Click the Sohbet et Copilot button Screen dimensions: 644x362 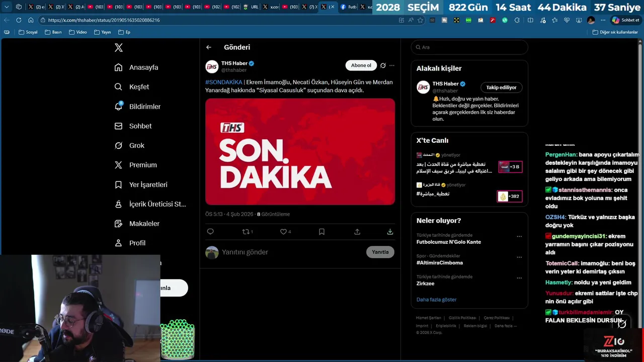pyautogui.click(x=625, y=20)
